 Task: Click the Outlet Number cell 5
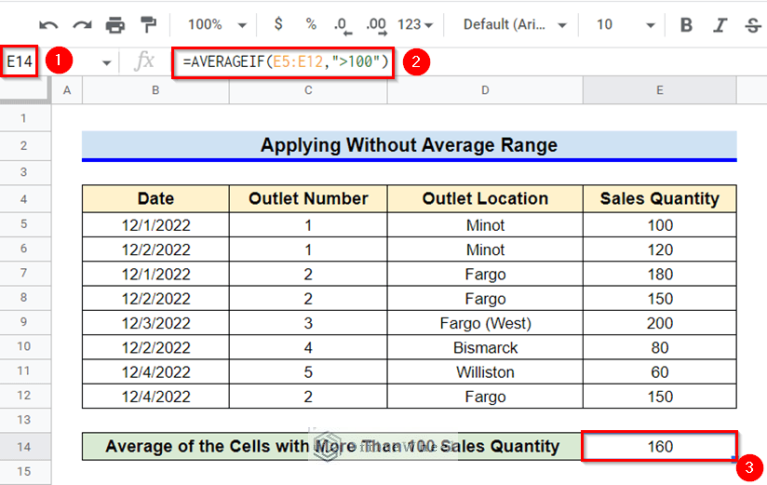click(308, 372)
